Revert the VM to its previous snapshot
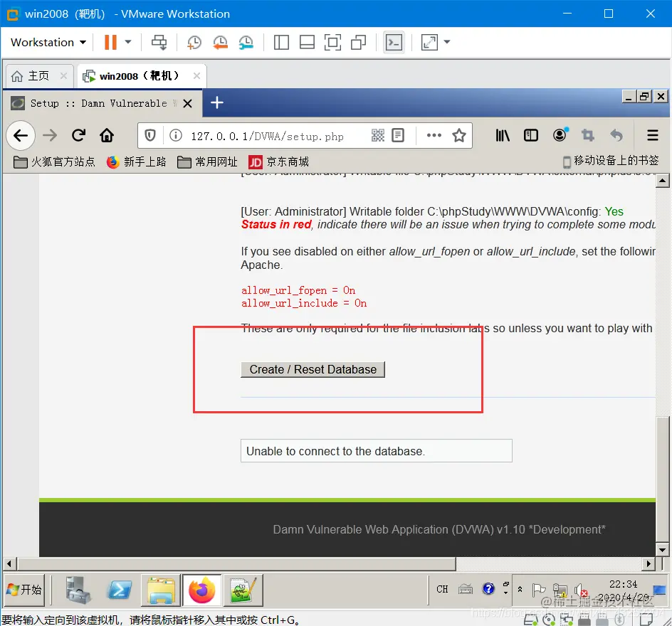Image resolution: width=672 pixels, height=626 pixels. click(220, 43)
